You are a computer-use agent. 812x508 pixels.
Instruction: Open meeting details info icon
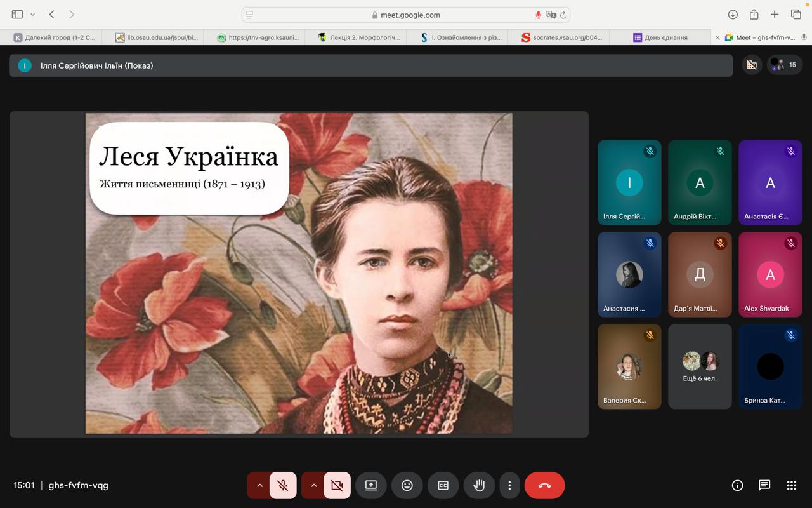[737, 485]
